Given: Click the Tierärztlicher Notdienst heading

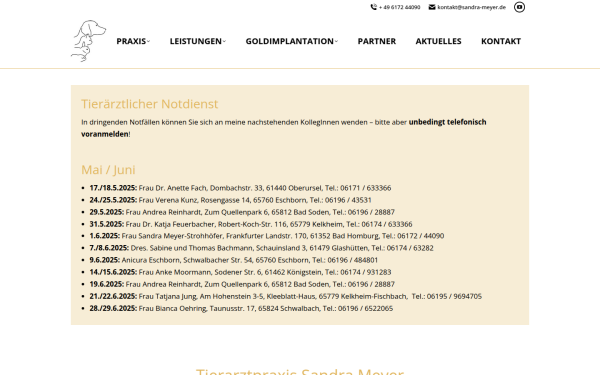Looking at the screenshot, I should click(x=150, y=104).
